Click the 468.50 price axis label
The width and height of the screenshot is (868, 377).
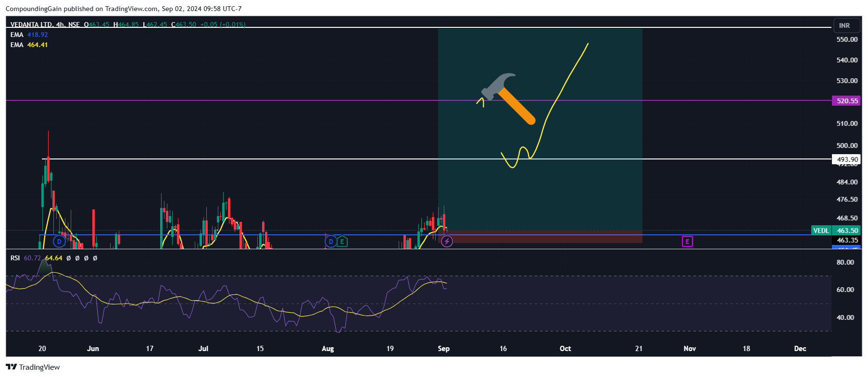click(x=847, y=218)
